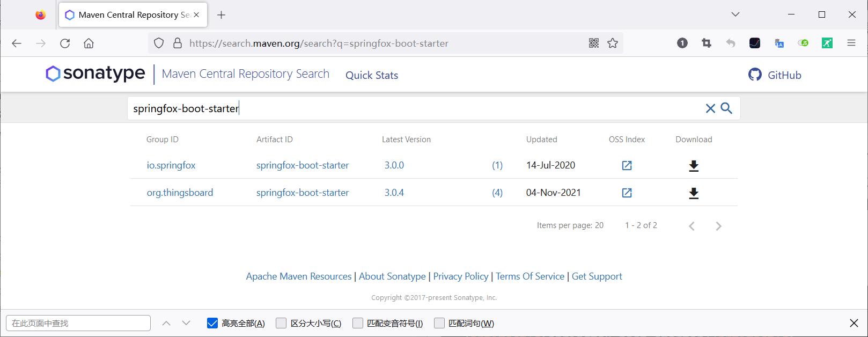Enable the 区分大小写 match case checkbox
This screenshot has width=868, height=337.
click(281, 323)
